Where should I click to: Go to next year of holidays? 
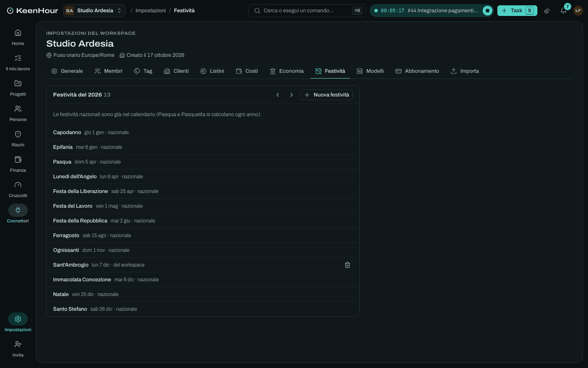(291, 95)
